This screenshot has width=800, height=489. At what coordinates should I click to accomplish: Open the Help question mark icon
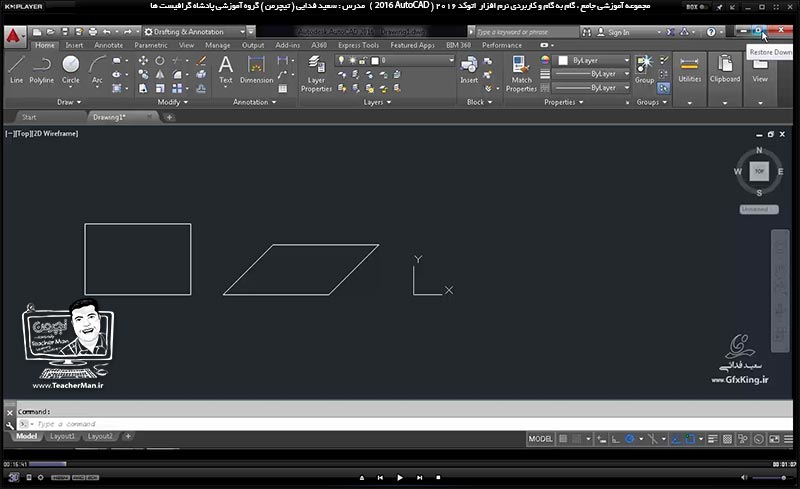pyautogui.click(x=711, y=32)
